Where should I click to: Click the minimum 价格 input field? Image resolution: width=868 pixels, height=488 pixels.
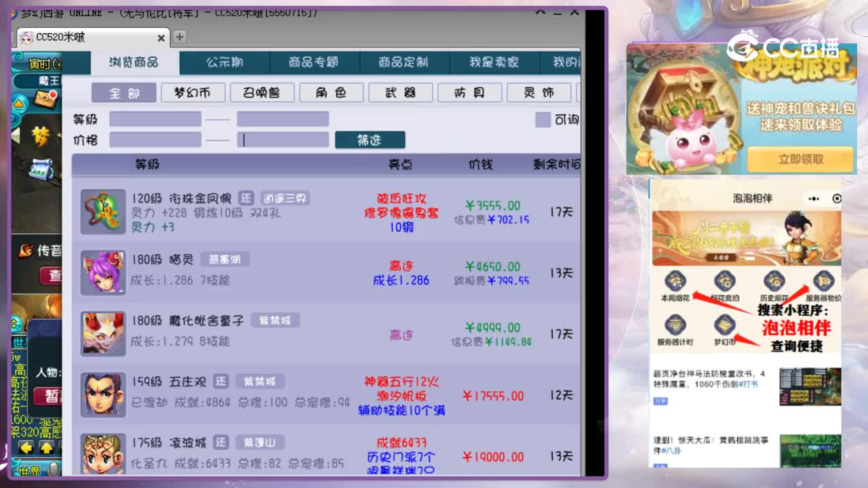coord(155,140)
